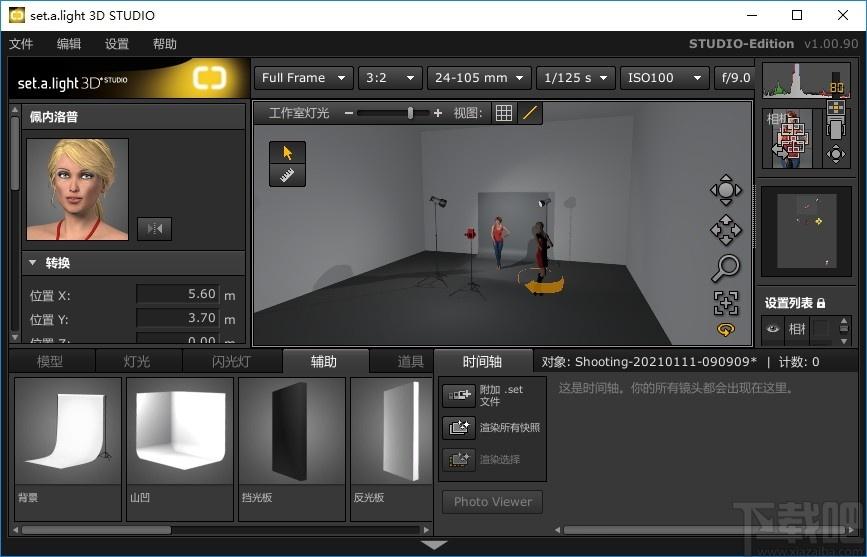
Task: Click the yellow ring around selected model
Action: (x=541, y=282)
